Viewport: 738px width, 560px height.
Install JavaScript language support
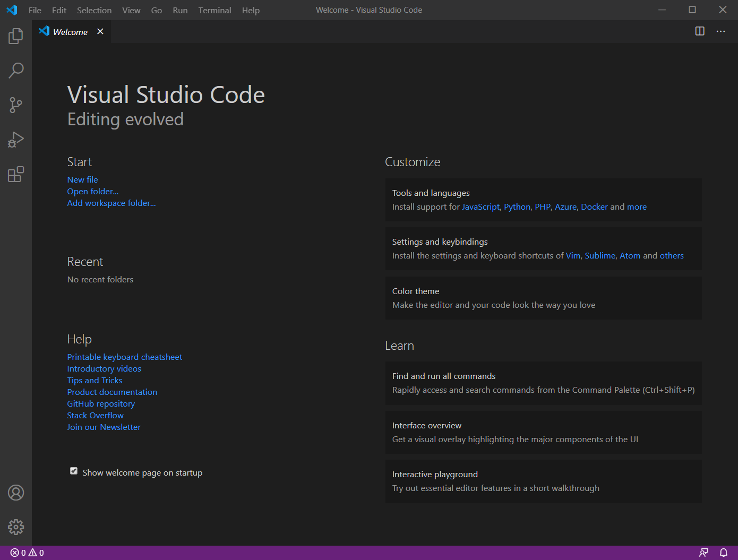click(480, 207)
